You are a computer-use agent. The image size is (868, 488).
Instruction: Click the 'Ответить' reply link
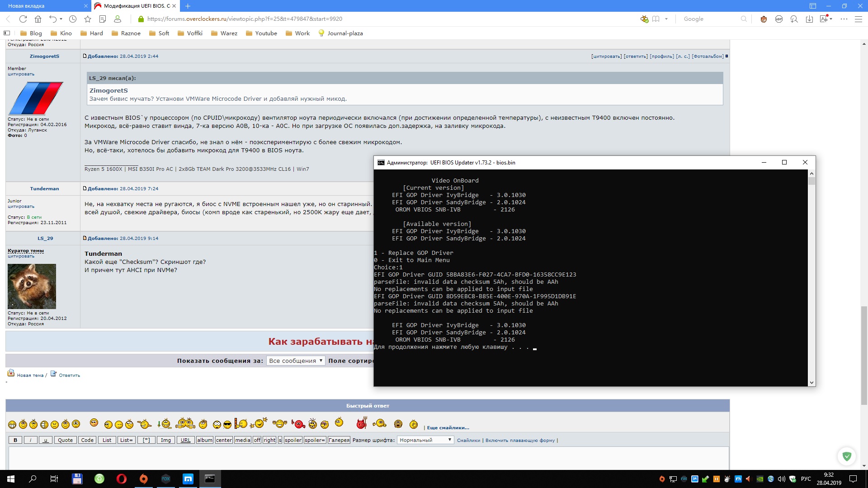pyautogui.click(x=69, y=375)
